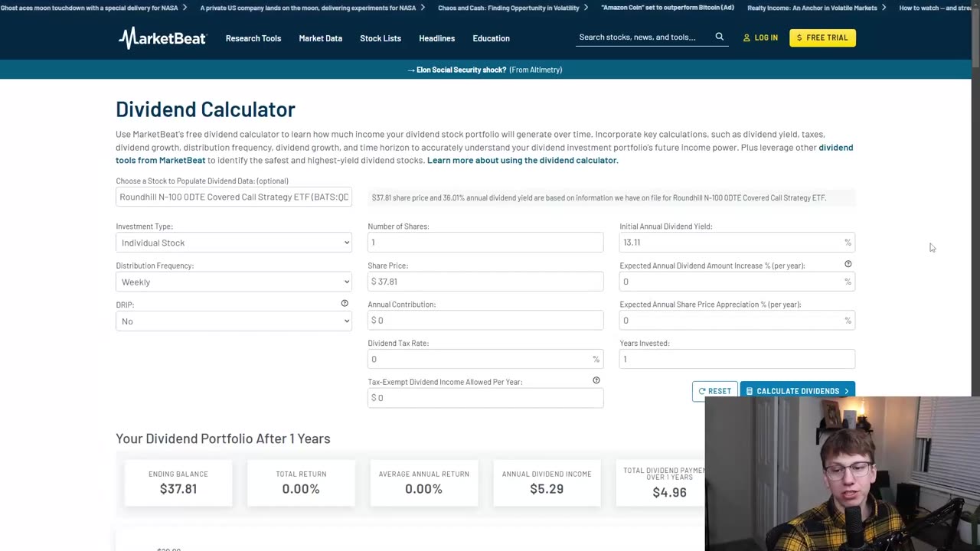The height and width of the screenshot is (551, 980).
Task: Click the Annual Dividend Income $5.29 value
Action: point(547,489)
